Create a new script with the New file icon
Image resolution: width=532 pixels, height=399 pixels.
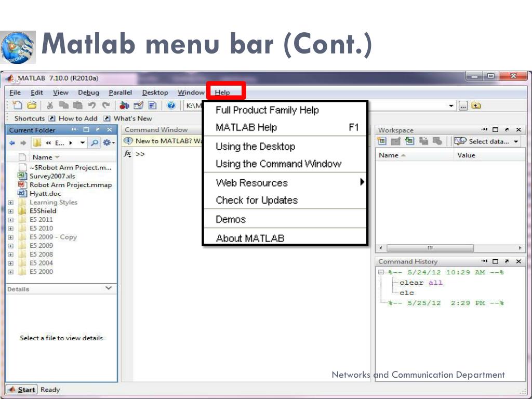(x=17, y=105)
